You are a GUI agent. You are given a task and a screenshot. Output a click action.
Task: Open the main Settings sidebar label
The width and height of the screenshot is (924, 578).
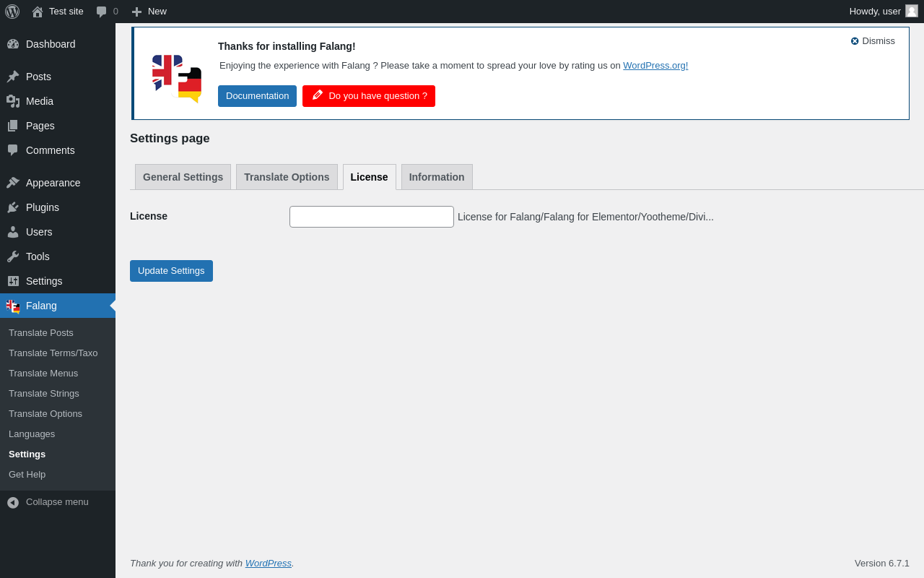(x=44, y=281)
